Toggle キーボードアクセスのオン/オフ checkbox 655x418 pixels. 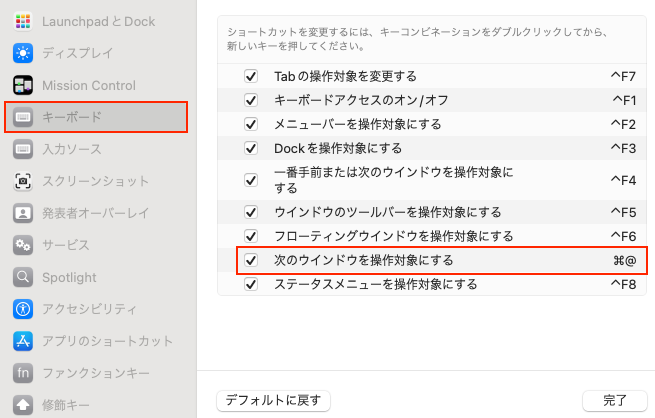pyautogui.click(x=251, y=100)
